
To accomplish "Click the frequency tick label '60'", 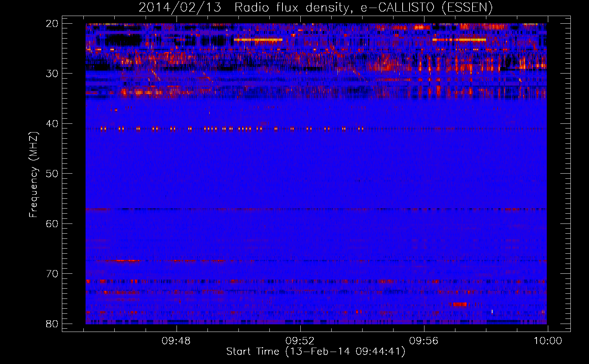I will pyautogui.click(x=52, y=224).
